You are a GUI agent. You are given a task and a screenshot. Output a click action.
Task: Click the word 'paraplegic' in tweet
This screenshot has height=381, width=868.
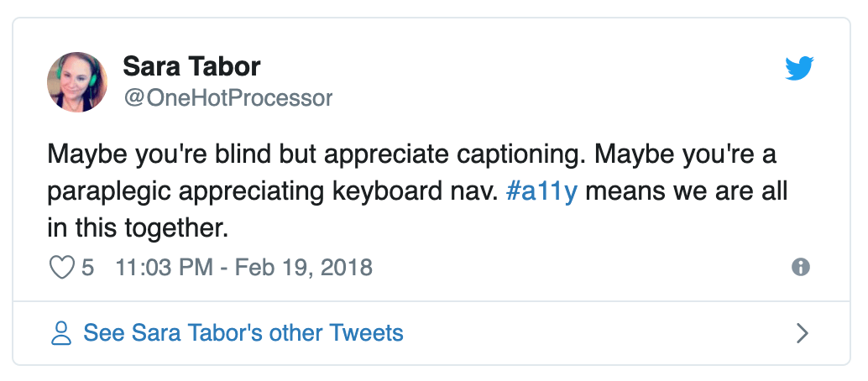click(x=110, y=193)
